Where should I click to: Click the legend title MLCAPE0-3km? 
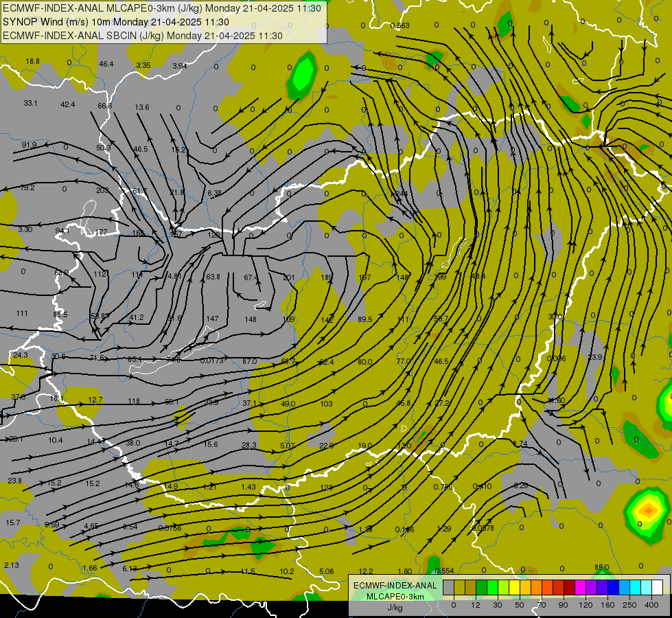click(x=395, y=597)
